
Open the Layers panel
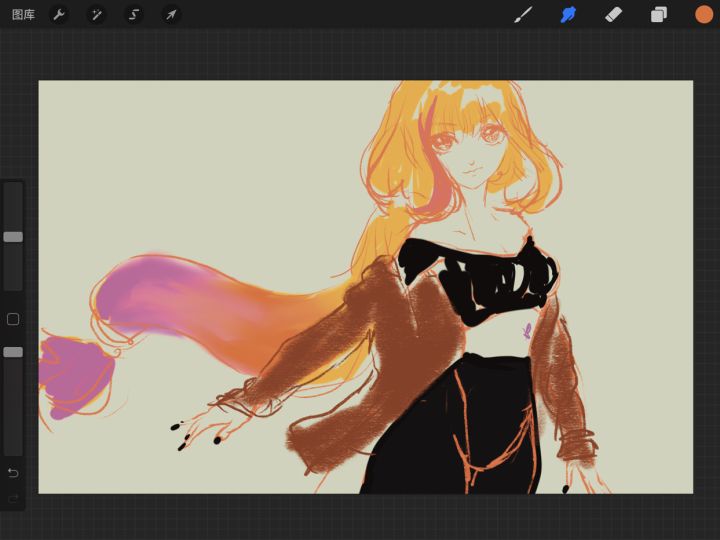click(658, 15)
